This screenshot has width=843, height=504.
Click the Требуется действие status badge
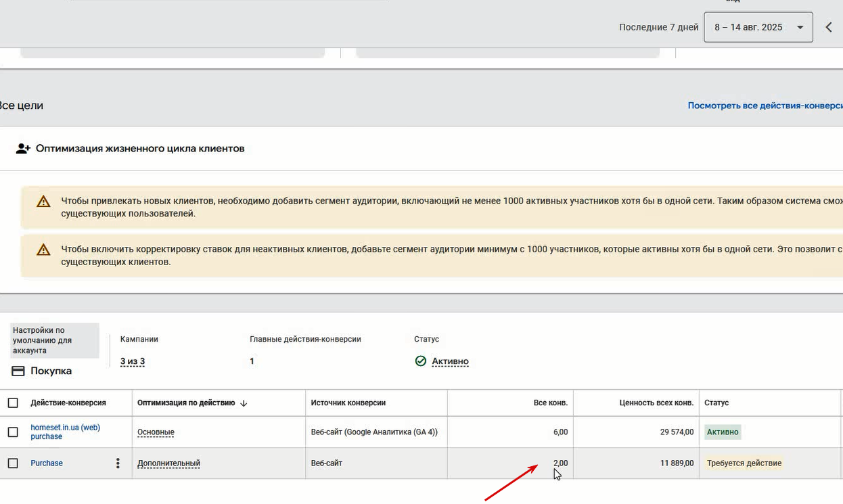click(x=744, y=463)
